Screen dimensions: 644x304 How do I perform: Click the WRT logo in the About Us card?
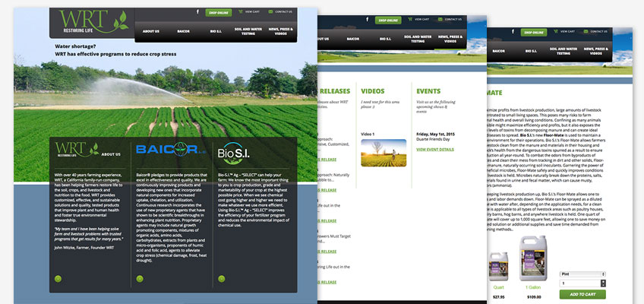77,150
